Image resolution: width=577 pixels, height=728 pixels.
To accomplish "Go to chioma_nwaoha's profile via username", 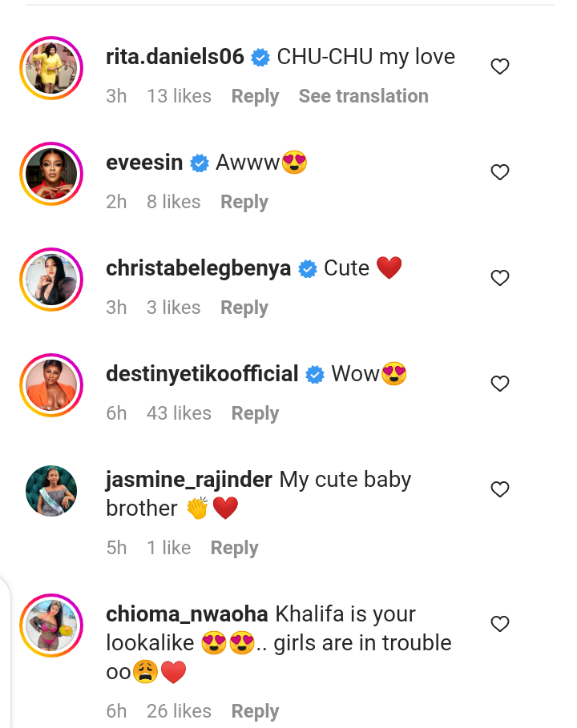I will (185, 614).
